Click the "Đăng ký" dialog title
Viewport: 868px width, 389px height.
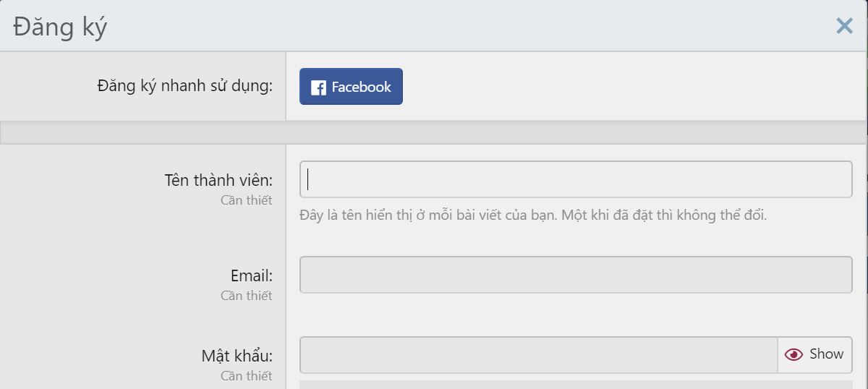pos(60,27)
